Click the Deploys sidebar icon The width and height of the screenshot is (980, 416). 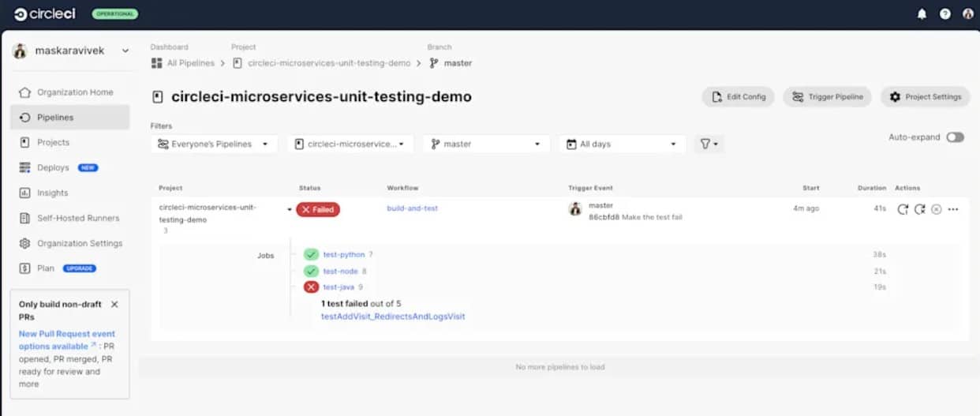[x=25, y=168]
